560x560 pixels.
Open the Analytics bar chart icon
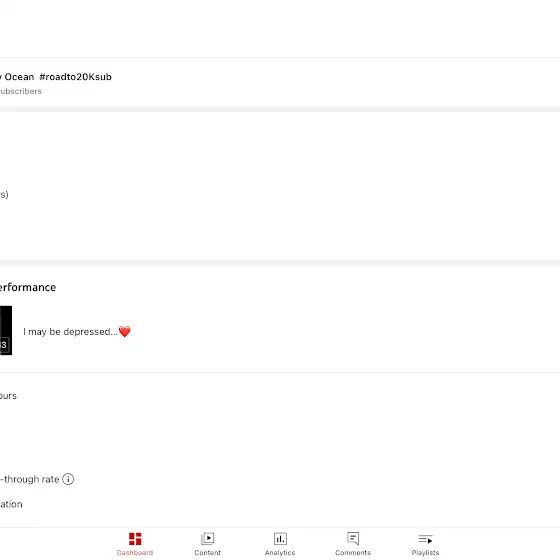[x=280, y=539]
